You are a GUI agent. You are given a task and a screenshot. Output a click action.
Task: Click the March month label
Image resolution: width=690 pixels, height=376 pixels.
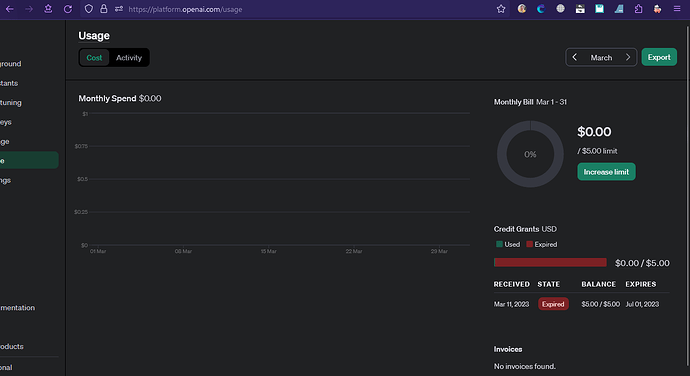601,58
